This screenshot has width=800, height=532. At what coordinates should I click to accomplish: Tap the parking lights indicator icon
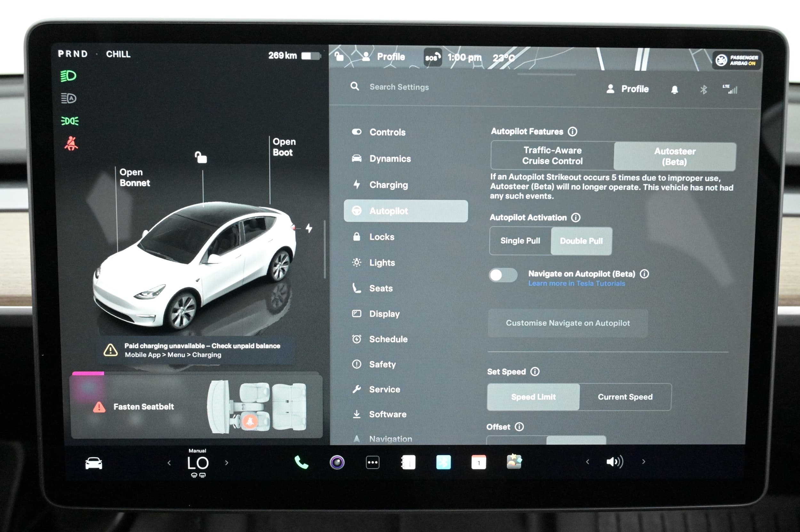tap(69, 121)
